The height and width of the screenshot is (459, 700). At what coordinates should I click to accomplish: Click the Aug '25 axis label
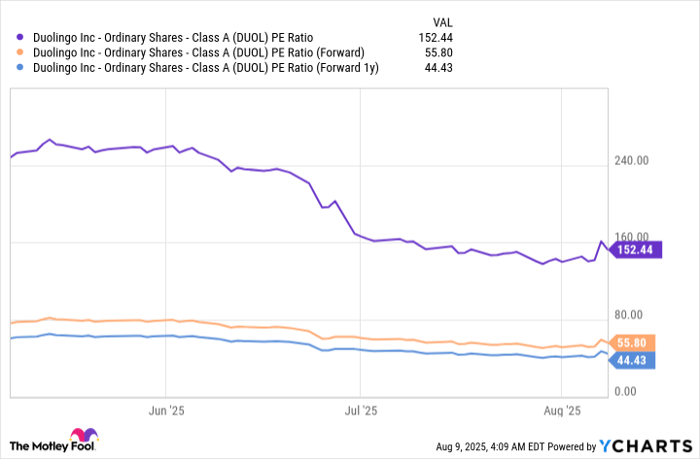point(562,411)
